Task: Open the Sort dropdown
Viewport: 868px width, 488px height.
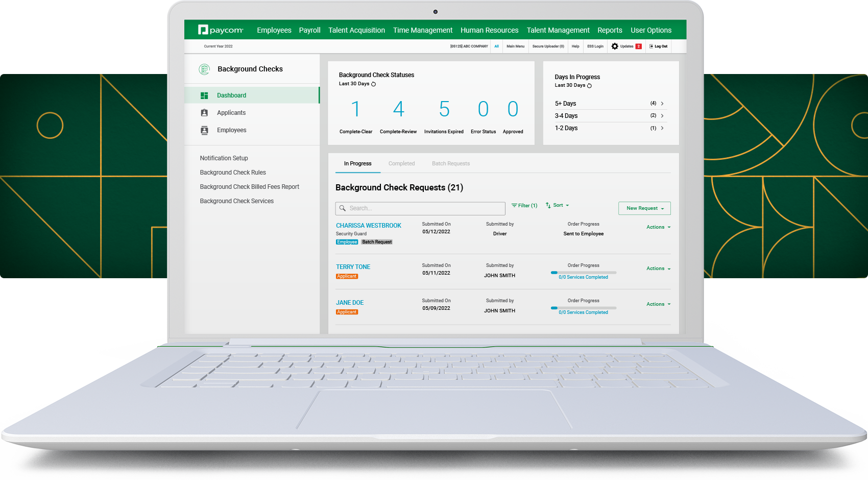Action: [x=558, y=205]
